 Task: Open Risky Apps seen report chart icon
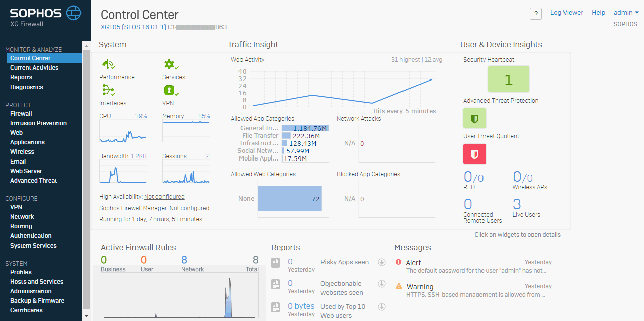tap(275, 262)
